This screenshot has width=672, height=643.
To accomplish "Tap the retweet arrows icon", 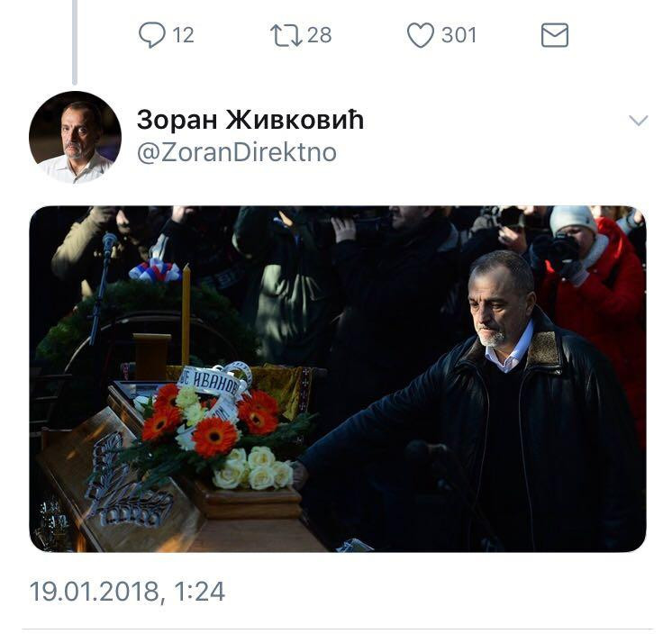I will click(x=286, y=35).
